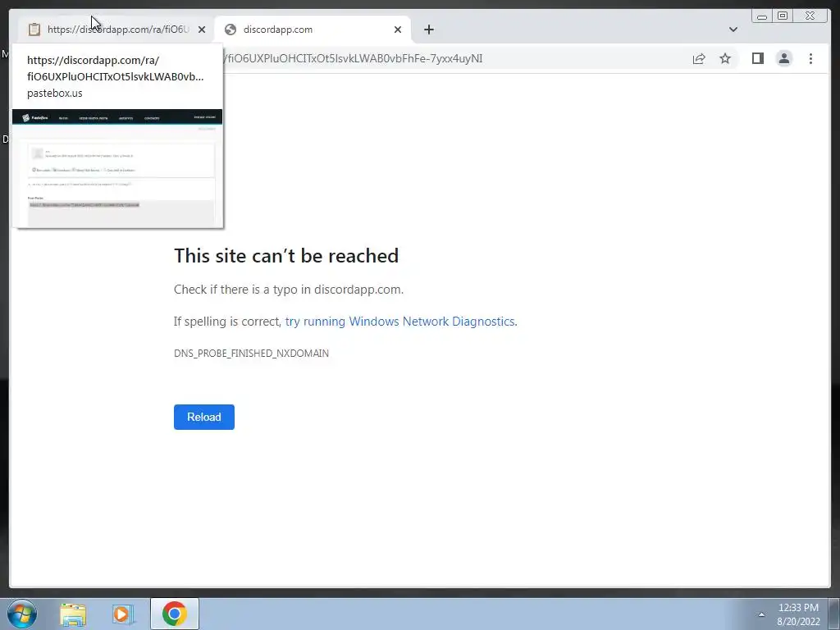Click the clipboard favicon on the first tab
Screen dimensions: 840x630
[x=34, y=30]
